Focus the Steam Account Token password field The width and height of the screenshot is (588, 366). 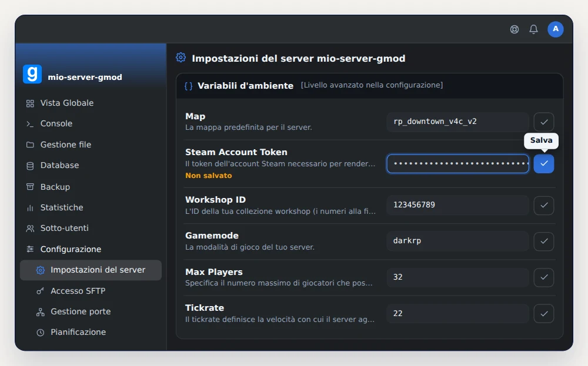(x=457, y=164)
